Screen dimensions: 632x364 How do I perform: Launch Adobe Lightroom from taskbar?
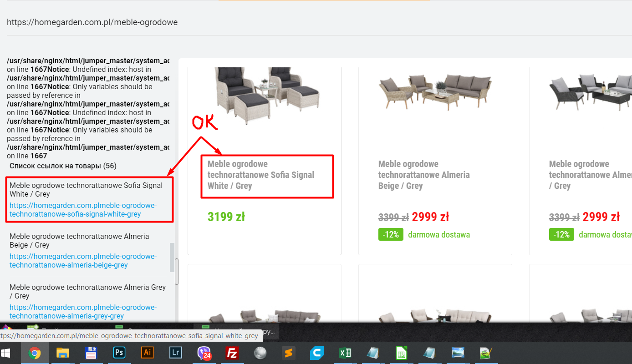(175, 353)
